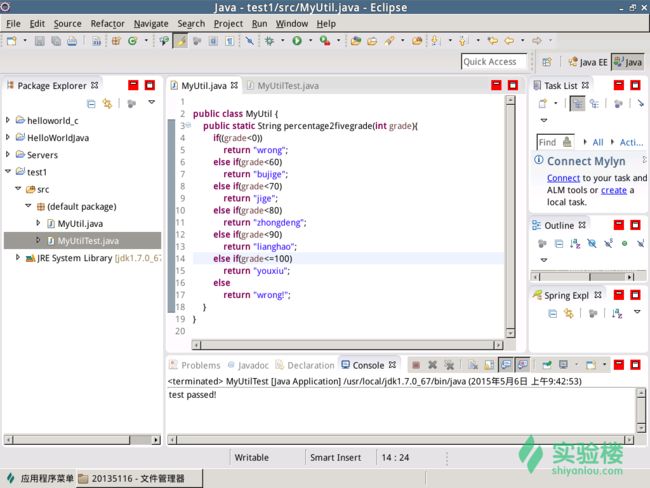Toggle Show Console on Standard Error change
This screenshot has width=650, height=488.
[523, 365]
